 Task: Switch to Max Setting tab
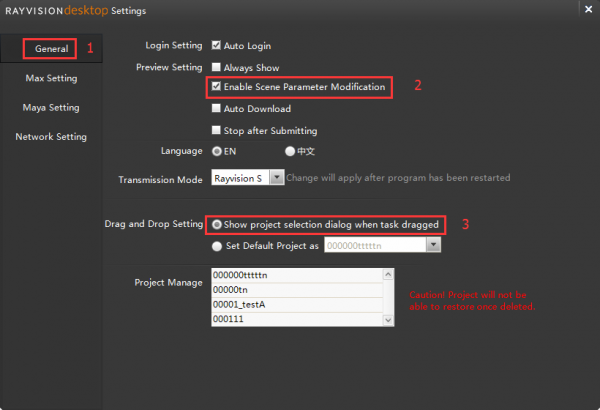coord(51,78)
